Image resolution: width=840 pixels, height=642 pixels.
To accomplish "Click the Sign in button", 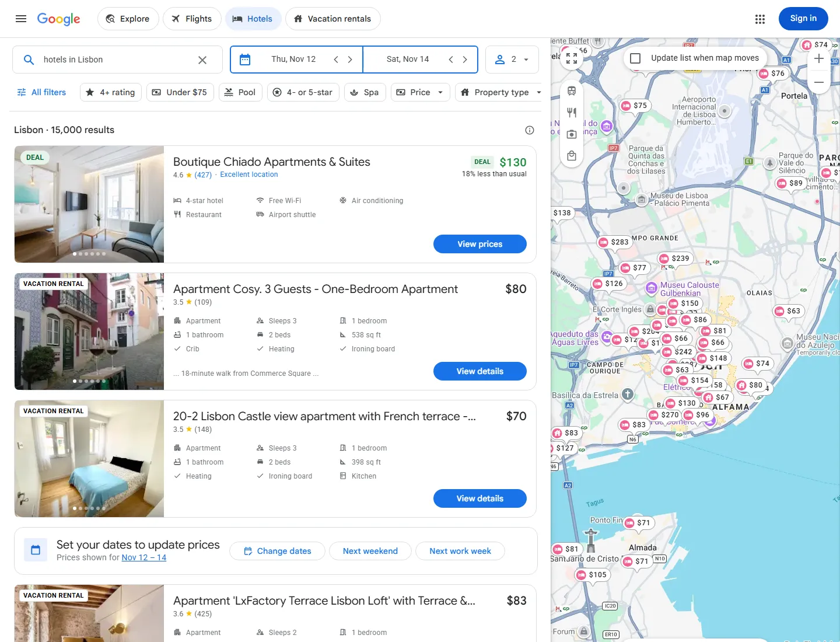I will coord(803,19).
